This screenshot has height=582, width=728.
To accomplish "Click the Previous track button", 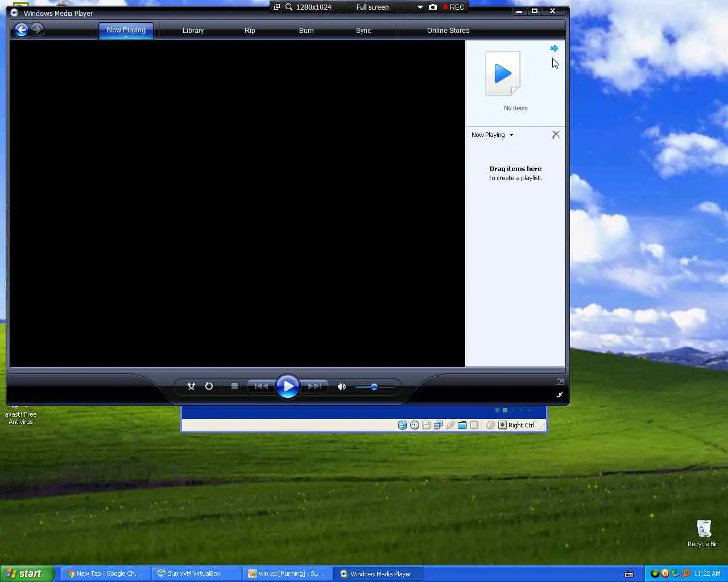I will (261, 386).
